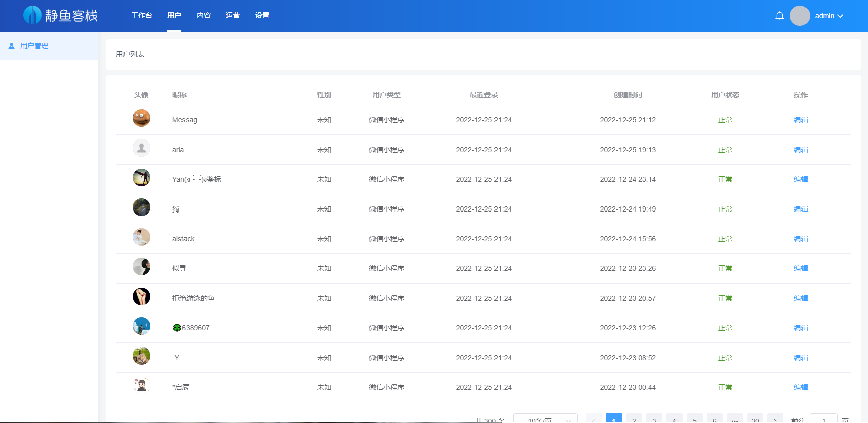This screenshot has height=423, width=868.
Task: Click aria's default avatar placeholder
Action: click(141, 148)
